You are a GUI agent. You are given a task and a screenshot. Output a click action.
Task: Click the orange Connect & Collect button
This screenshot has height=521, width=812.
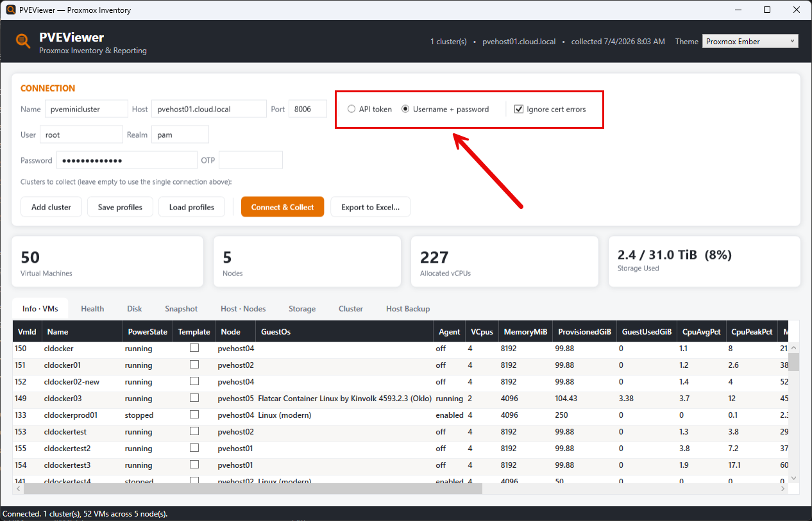tap(283, 207)
